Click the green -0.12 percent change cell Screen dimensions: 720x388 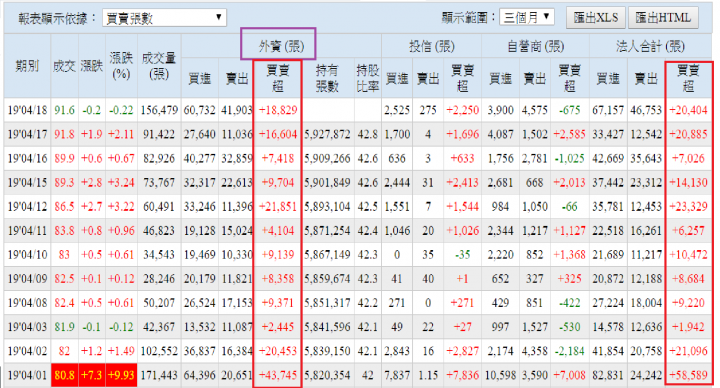click(121, 327)
